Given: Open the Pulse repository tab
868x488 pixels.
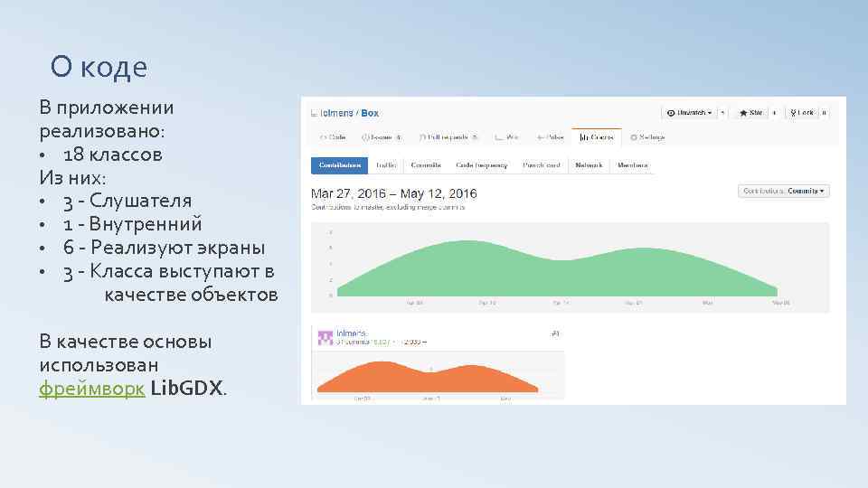Looking at the screenshot, I should 551,137.
